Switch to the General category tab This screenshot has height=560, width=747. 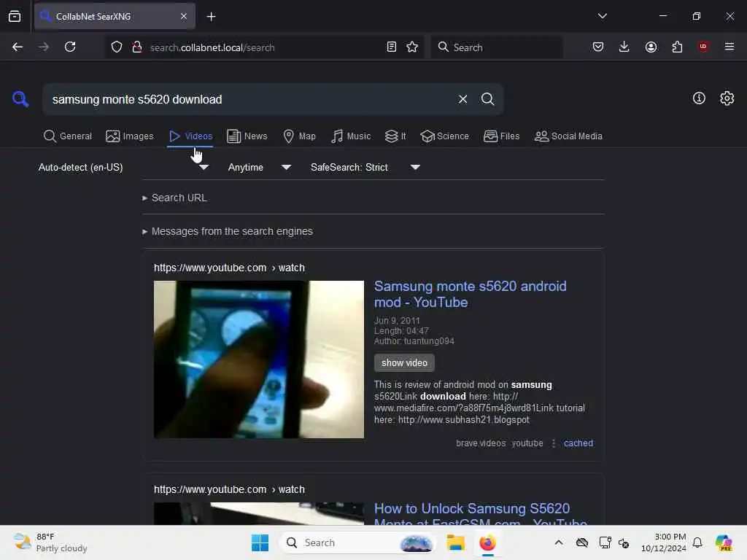click(x=68, y=136)
